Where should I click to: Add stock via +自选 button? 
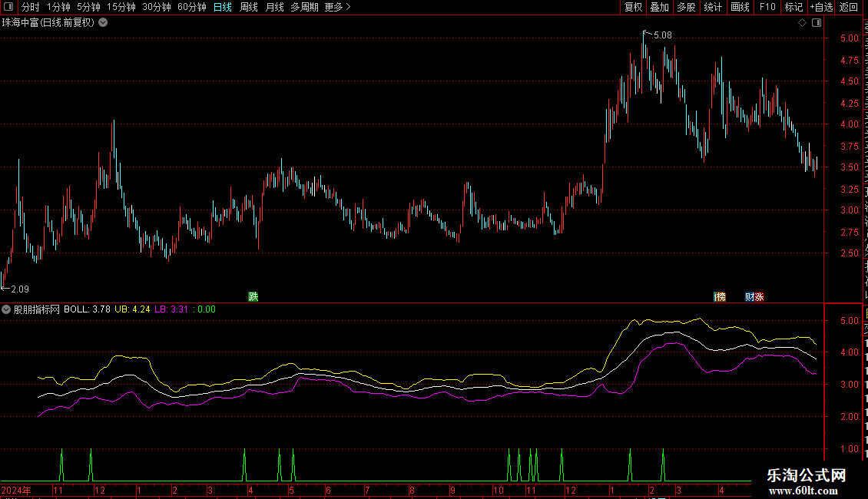pyautogui.click(x=821, y=7)
